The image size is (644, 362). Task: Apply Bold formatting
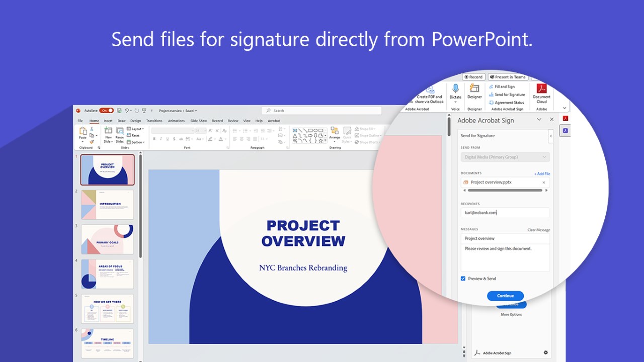tap(154, 139)
